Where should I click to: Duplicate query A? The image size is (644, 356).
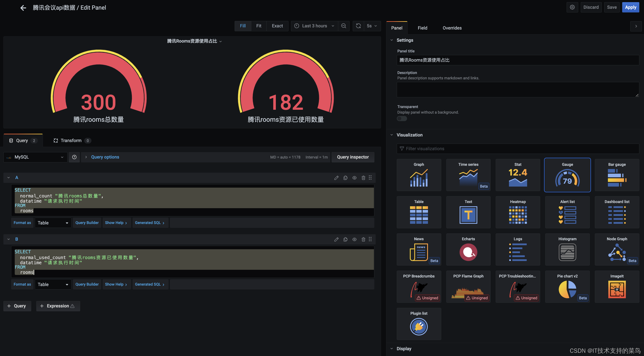345,178
